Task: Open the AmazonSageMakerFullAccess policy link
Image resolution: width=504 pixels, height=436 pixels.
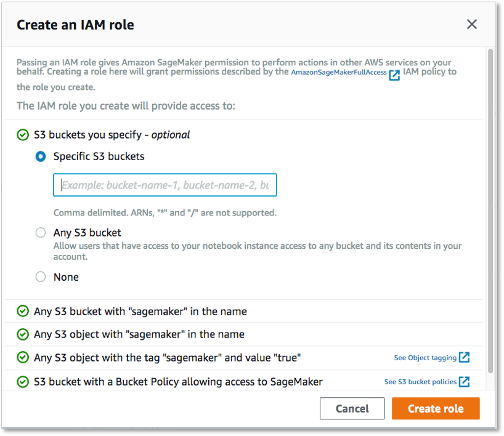Action: point(339,72)
